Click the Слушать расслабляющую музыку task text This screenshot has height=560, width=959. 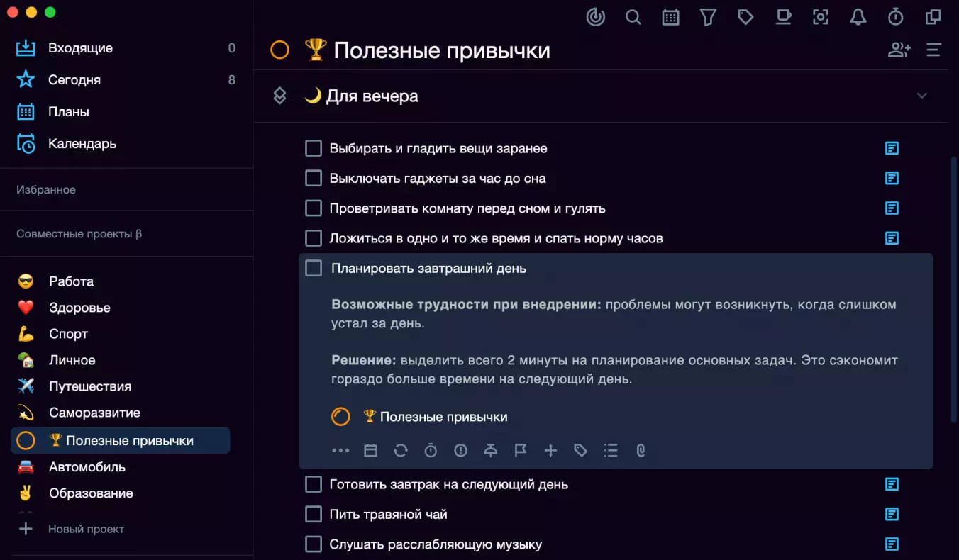click(436, 544)
